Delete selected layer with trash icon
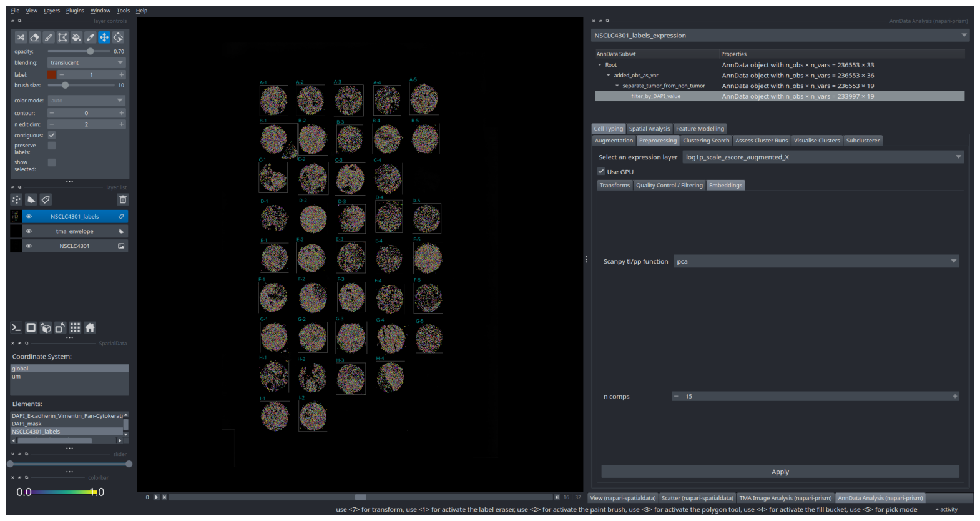 click(x=123, y=199)
